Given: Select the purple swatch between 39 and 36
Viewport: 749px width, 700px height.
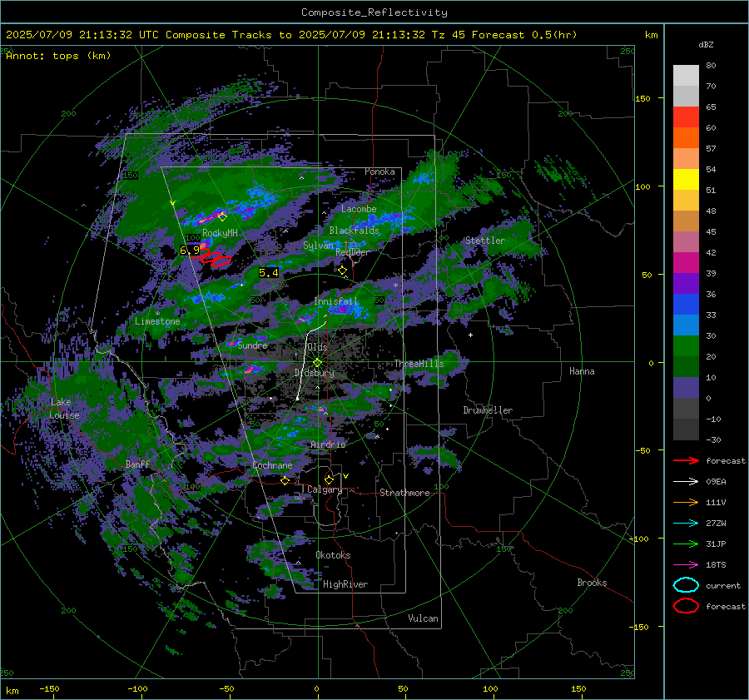Looking at the screenshot, I should pyautogui.click(x=686, y=284).
